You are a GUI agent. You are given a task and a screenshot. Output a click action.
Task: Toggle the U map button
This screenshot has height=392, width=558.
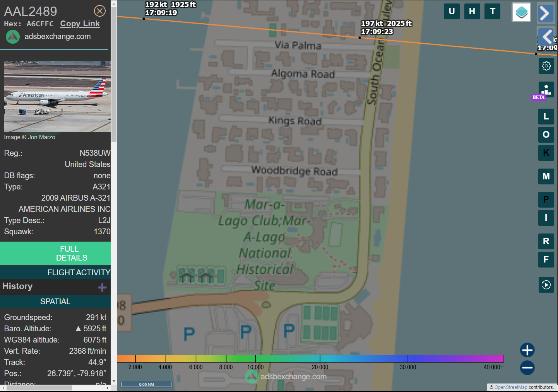point(452,11)
